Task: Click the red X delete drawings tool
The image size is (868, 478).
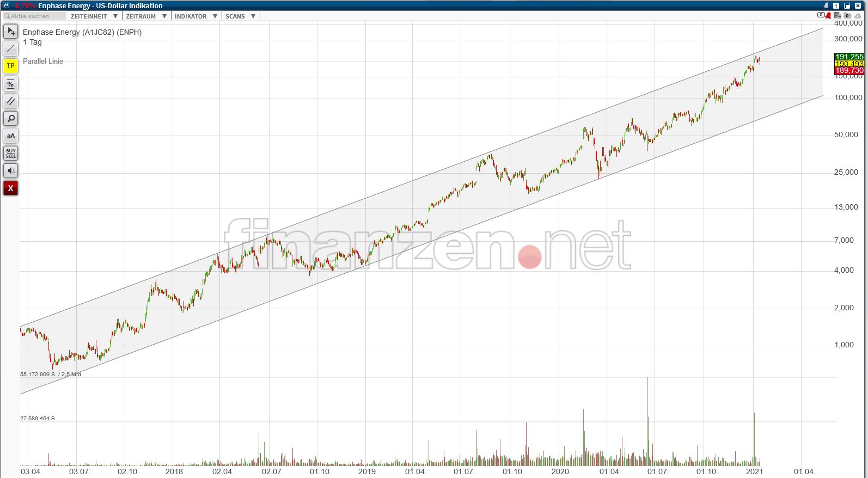Action: pyautogui.click(x=11, y=188)
